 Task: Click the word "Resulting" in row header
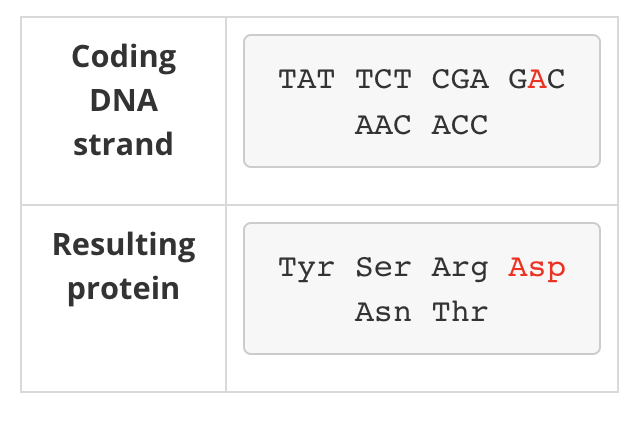pos(124,245)
